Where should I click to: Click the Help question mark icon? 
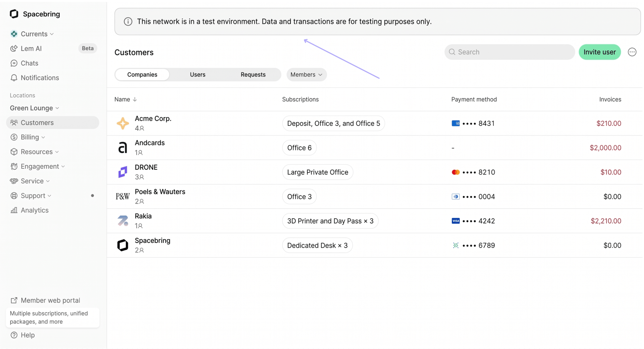click(14, 335)
